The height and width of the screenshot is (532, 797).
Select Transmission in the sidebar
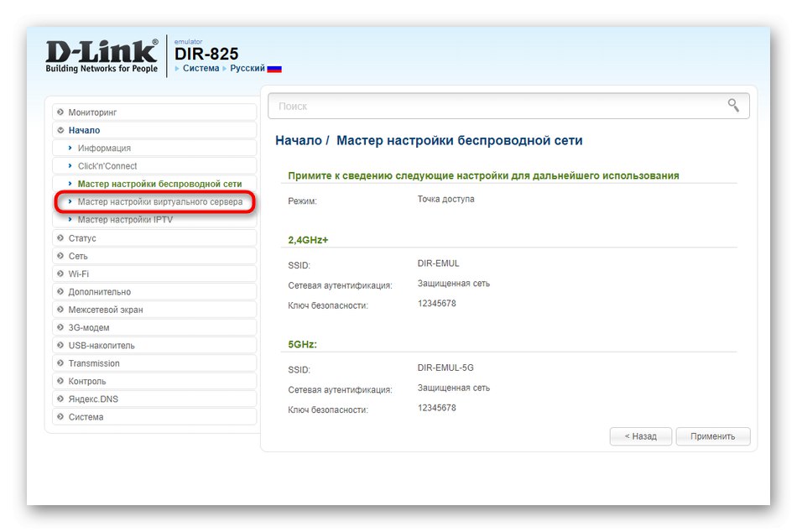(x=92, y=362)
